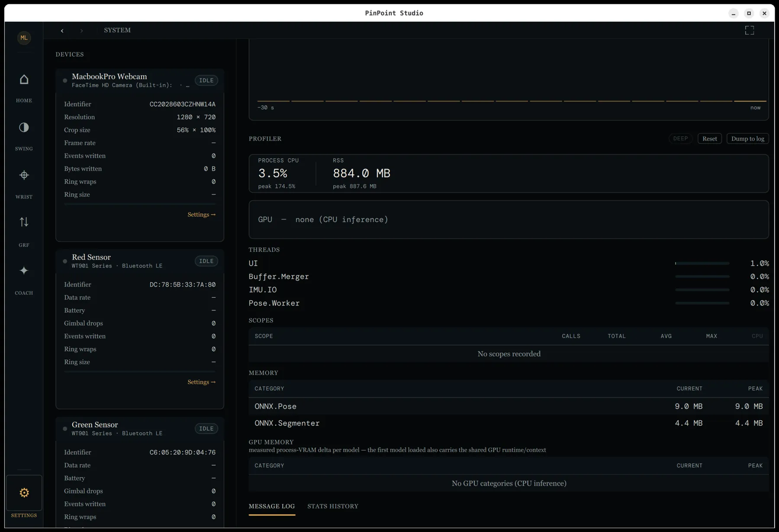Click the ML user avatar
This screenshot has width=779, height=532.
[24, 38]
